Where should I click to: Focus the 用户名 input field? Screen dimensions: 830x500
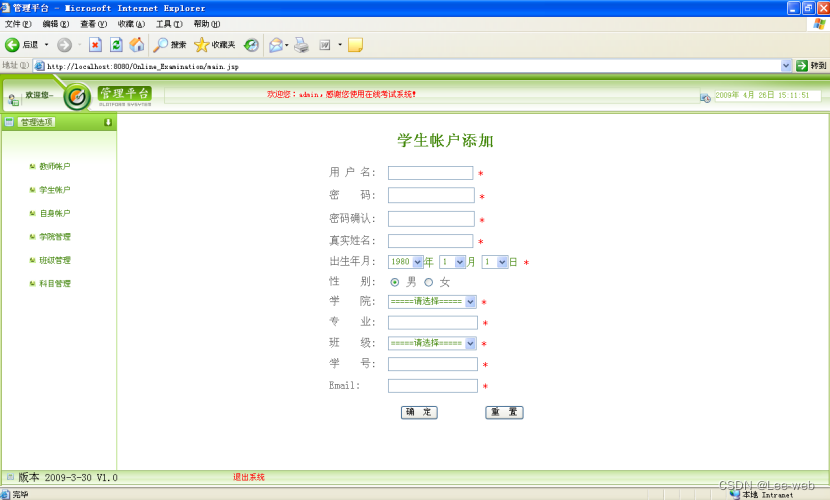pyautogui.click(x=430, y=173)
